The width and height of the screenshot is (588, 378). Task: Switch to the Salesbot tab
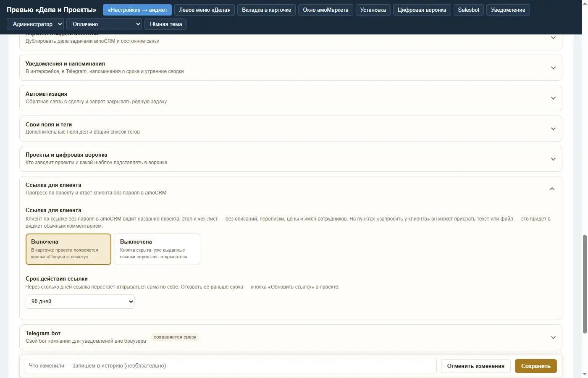[469, 10]
